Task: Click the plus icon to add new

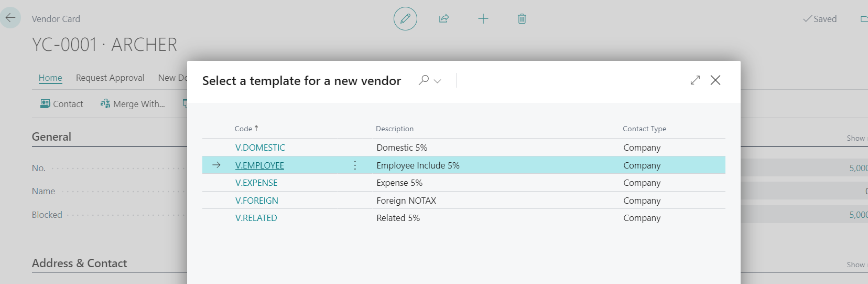Action: pyautogui.click(x=483, y=19)
